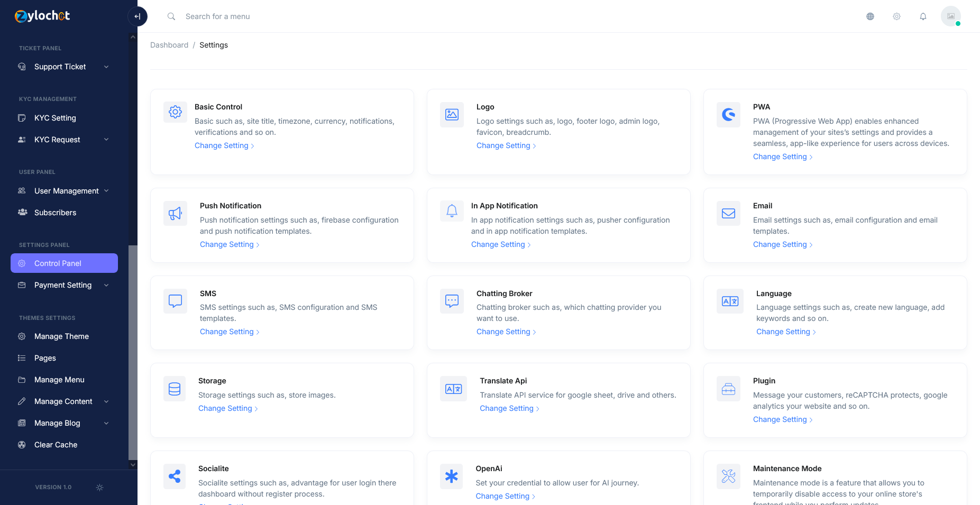The width and height of the screenshot is (980, 505).
Task: Toggle the theme sun icon beside Version 1.0
Action: 99,488
